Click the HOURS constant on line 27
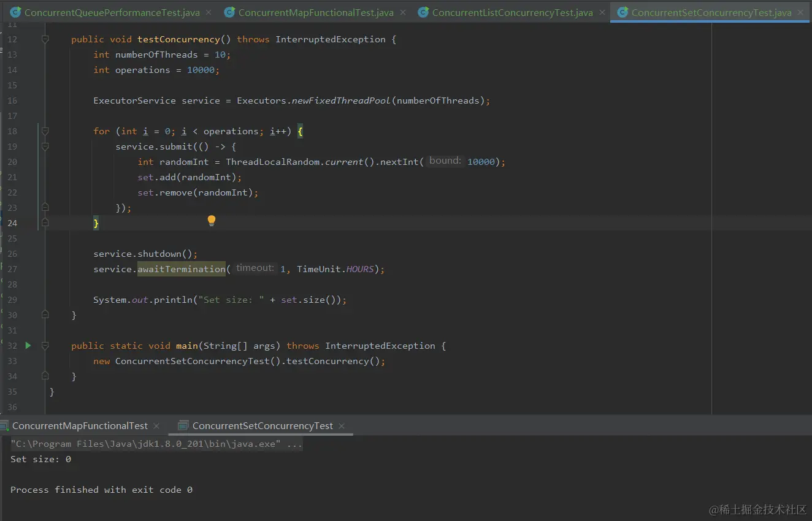The image size is (812, 521). (x=360, y=269)
